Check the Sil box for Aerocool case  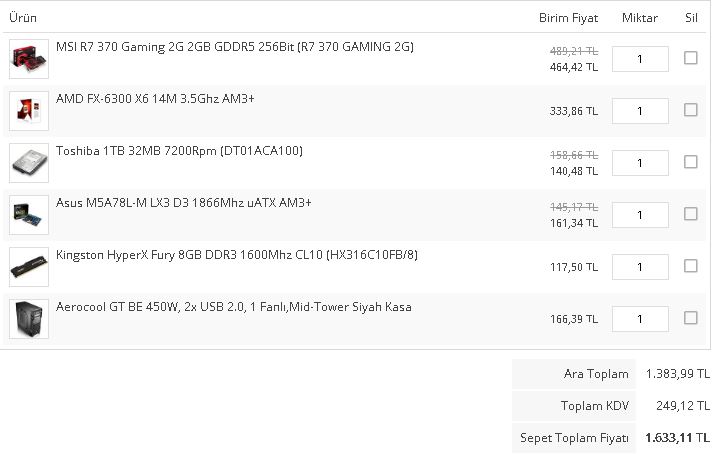(690, 318)
